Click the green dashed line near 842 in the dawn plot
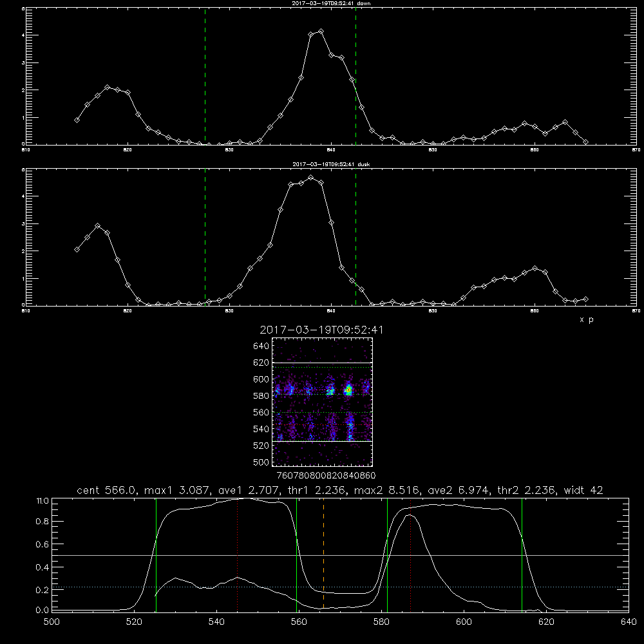644x644 pixels. pos(355,76)
